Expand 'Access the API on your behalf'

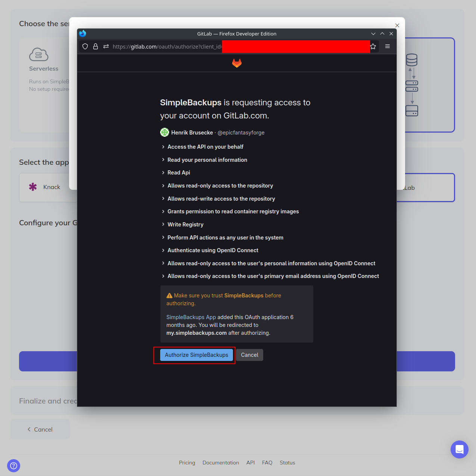point(202,147)
